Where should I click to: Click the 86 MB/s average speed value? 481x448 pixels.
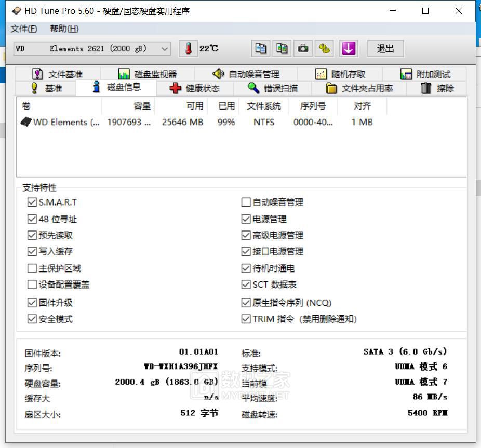[x=430, y=397]
